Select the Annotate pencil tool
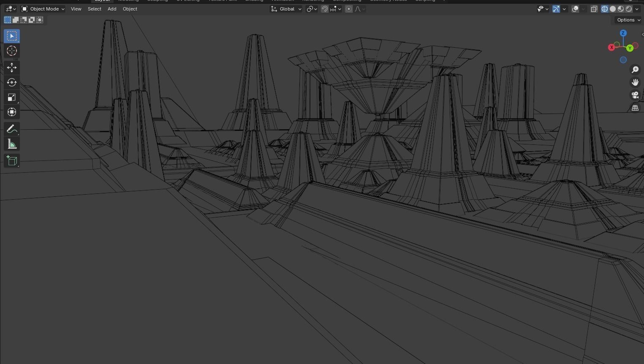The height and width of the screenshot is (364, 644). click(12, 129)
